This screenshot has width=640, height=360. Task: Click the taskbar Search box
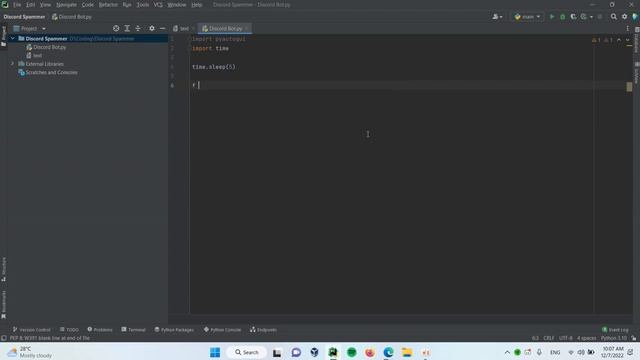click(x=247, y=352)
